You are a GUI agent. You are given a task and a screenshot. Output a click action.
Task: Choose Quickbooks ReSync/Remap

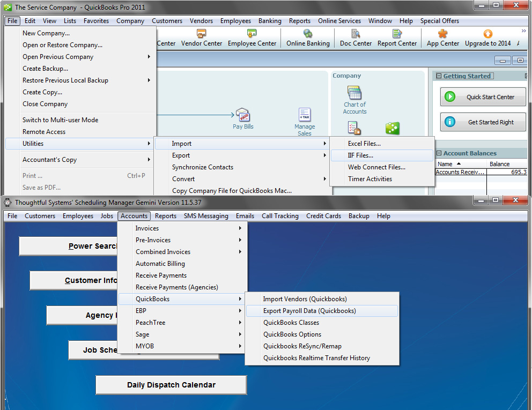322,346
